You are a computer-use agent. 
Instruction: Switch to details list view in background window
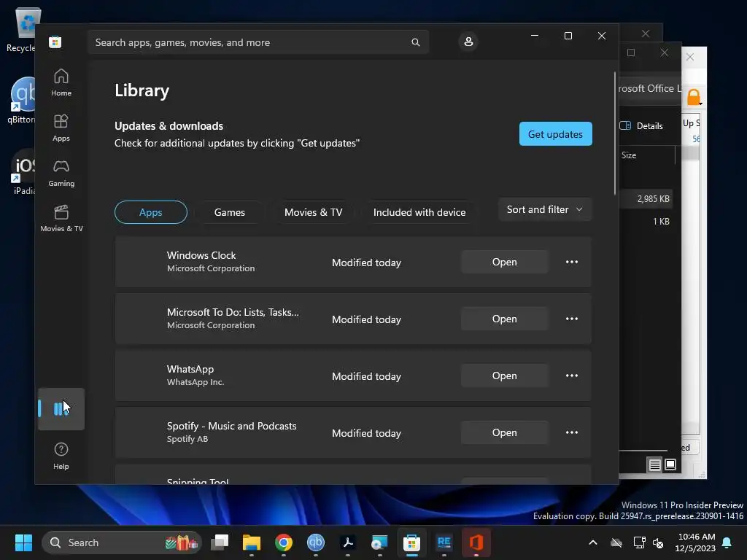pyautogui.click(x=654, y=464)
